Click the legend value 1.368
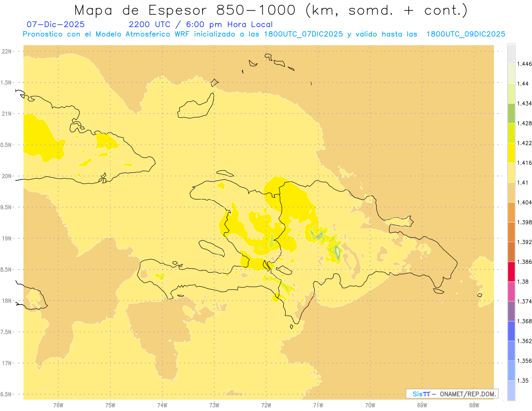This screenshot has width=532, height=411. coord(525,321)
